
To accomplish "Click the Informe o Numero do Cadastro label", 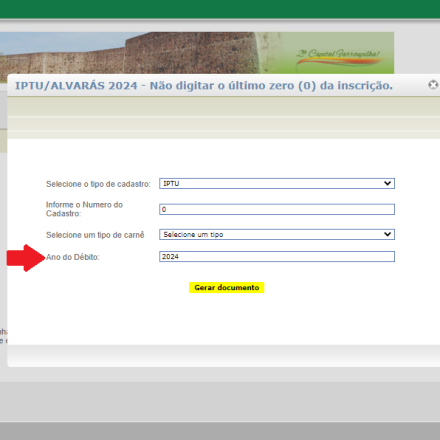I will [84, 209].
